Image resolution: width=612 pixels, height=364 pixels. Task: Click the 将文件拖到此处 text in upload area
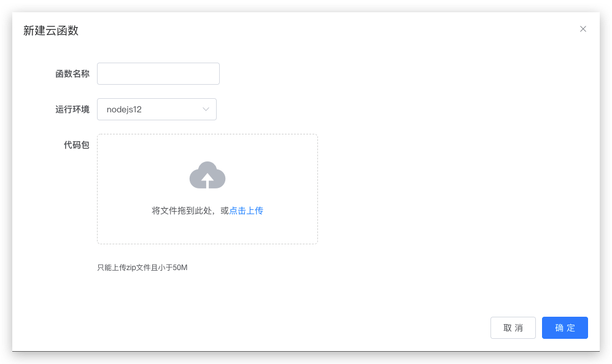click(182, 211)
